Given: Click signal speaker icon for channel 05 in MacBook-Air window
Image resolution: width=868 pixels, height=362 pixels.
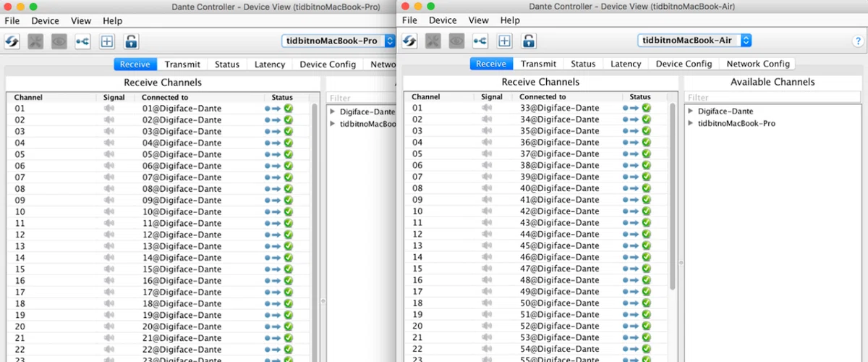Looking at the screenshot, I should 487,153.
